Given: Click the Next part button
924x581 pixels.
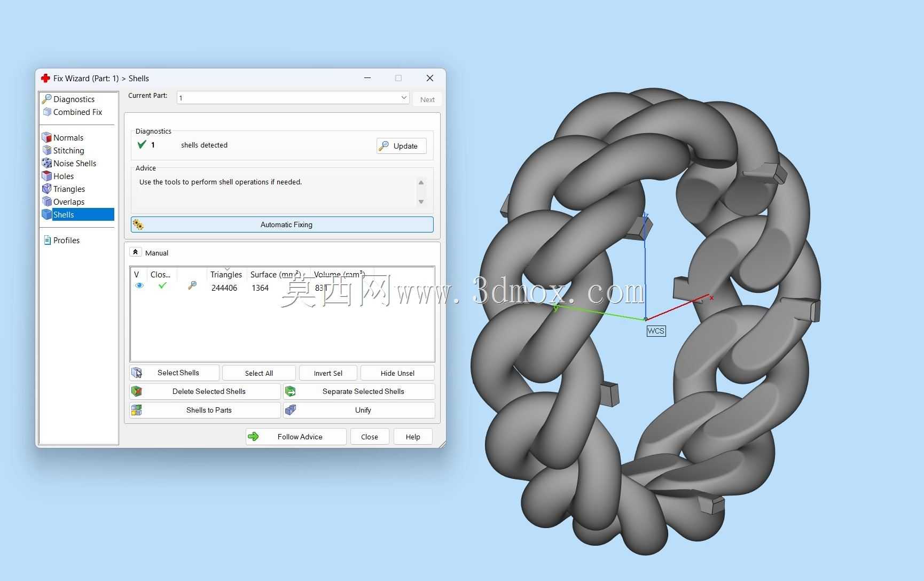Looking at the screenshot, I should coord(427,99).
